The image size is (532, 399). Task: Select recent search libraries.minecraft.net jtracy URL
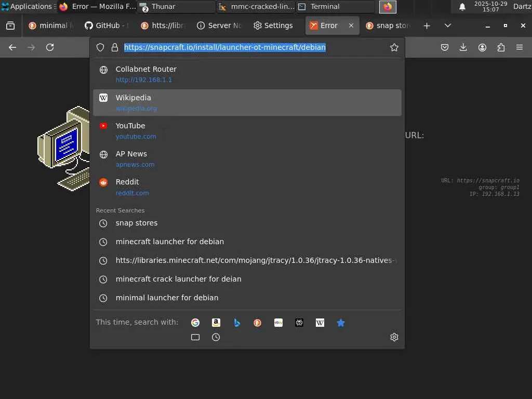[247, 261]
